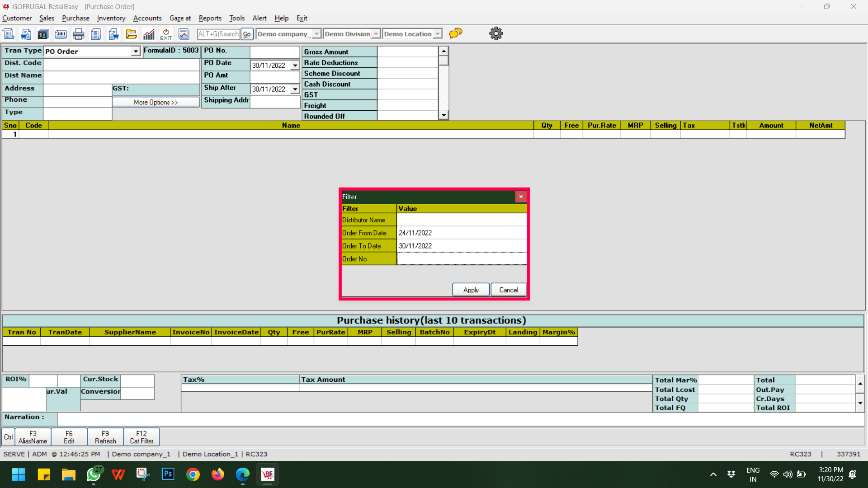The image size is (868, 488).
Task: Click the More Options button
Action: [156, 102]
